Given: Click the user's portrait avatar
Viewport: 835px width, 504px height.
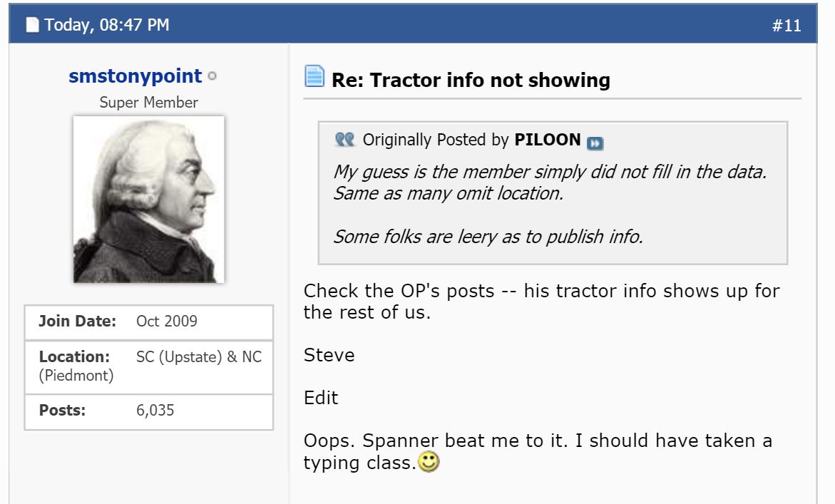Looking at the screenshot, I should pyautogui.click(x=148, y=199).
